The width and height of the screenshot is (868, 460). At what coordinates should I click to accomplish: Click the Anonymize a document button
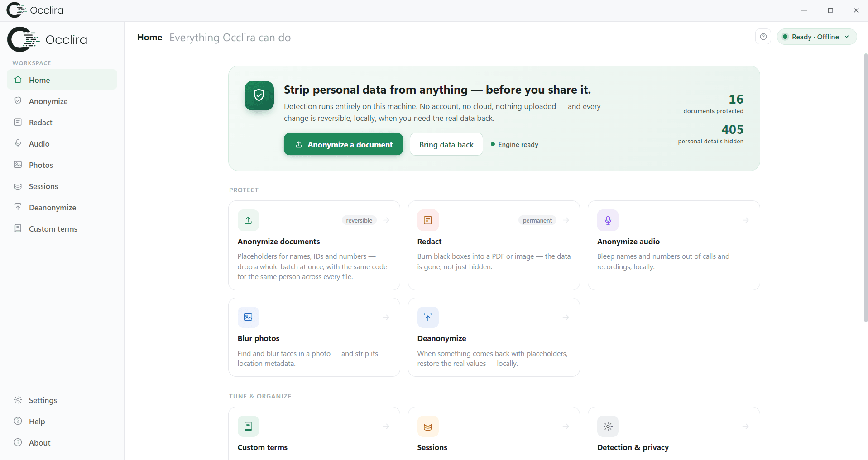[x=343, y=144]
